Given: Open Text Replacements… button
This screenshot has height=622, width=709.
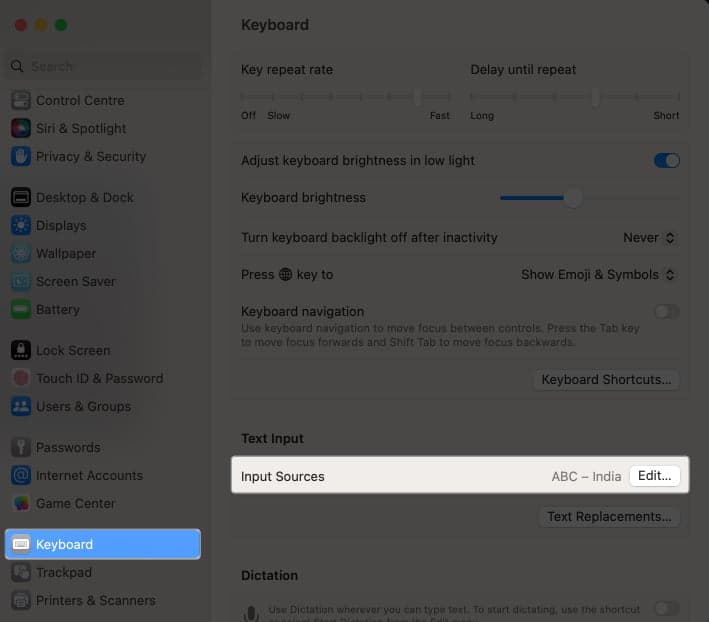Looking at the screenshot, I should tap(609, 516).
